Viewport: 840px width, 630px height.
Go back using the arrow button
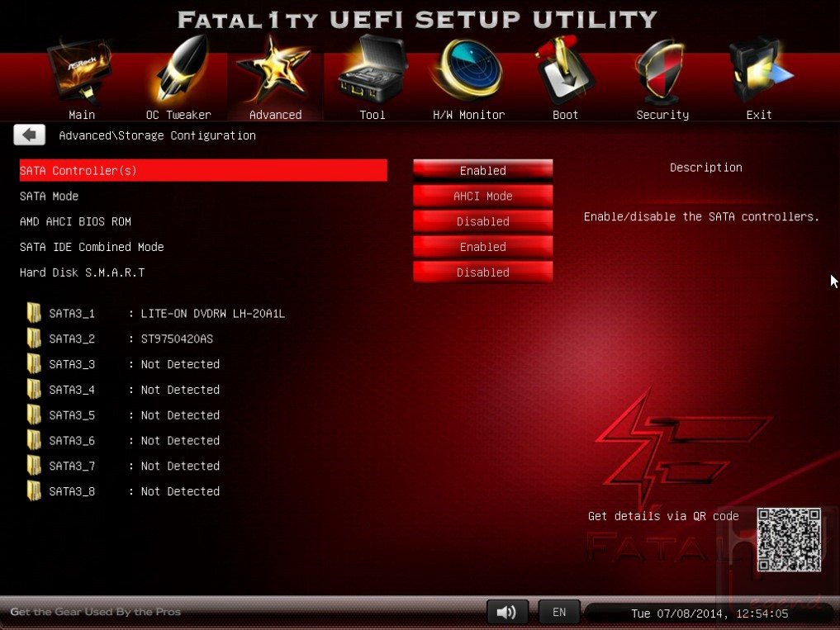[x=30, y=135]
